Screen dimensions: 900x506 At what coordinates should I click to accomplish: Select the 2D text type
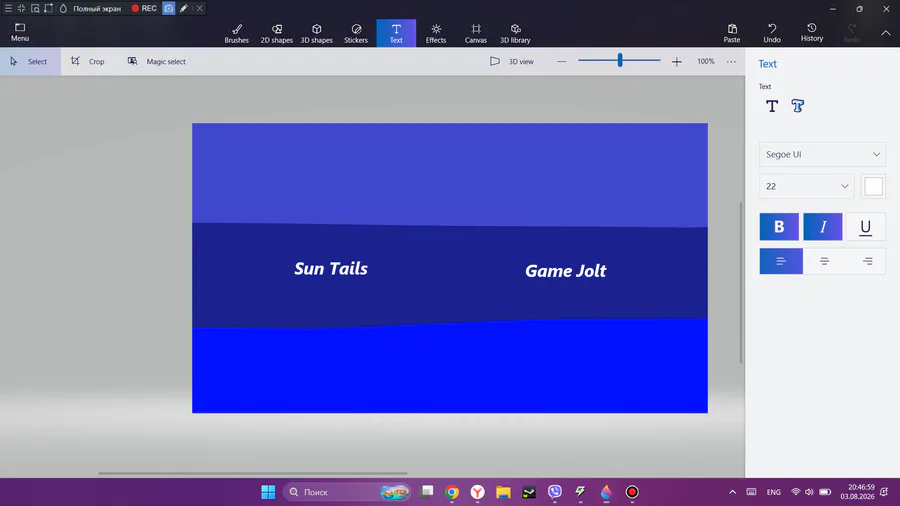pos(772,106)
